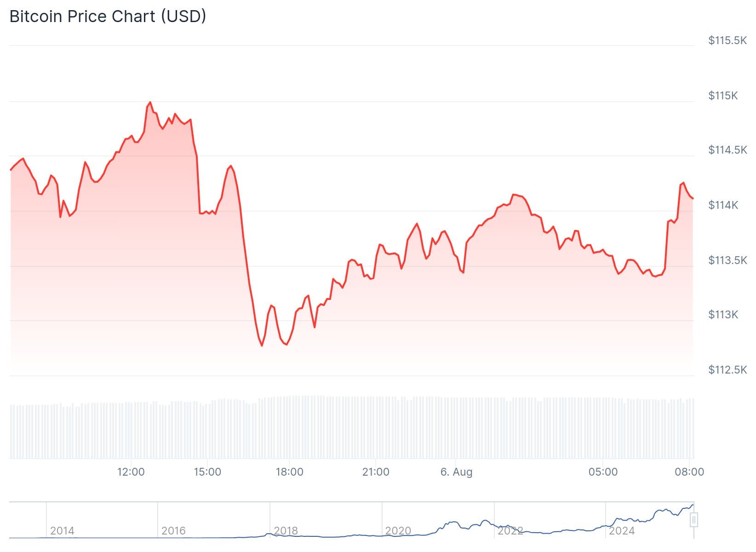This screenshot has width=756, height=552.
Task: Click the 15:00 time axis label
Action: [207, 472]
